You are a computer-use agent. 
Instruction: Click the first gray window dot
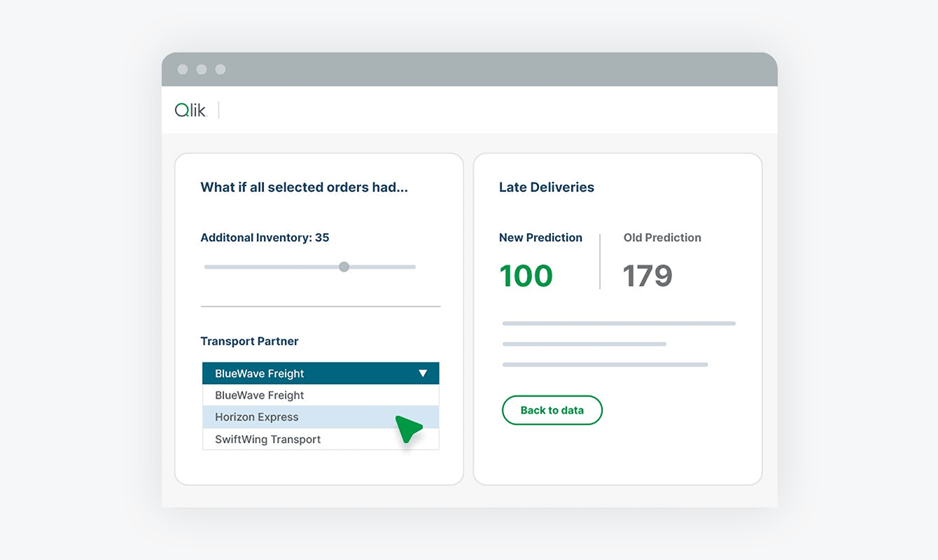pos(183,69)
